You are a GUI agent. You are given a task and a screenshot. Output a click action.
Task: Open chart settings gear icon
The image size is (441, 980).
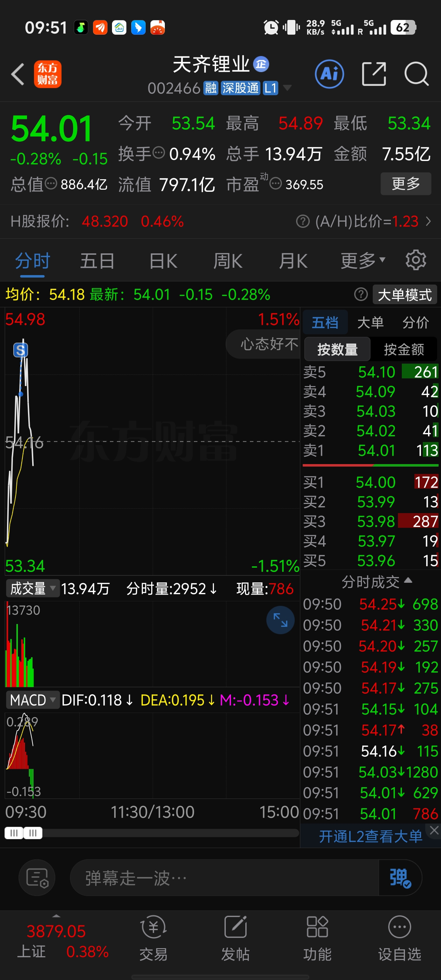tap(415, 260)
